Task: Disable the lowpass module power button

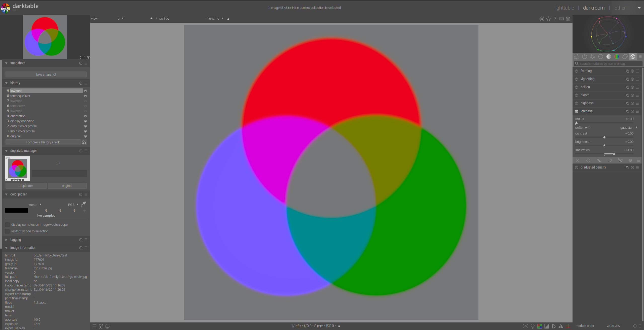Action: click(577, 111)
